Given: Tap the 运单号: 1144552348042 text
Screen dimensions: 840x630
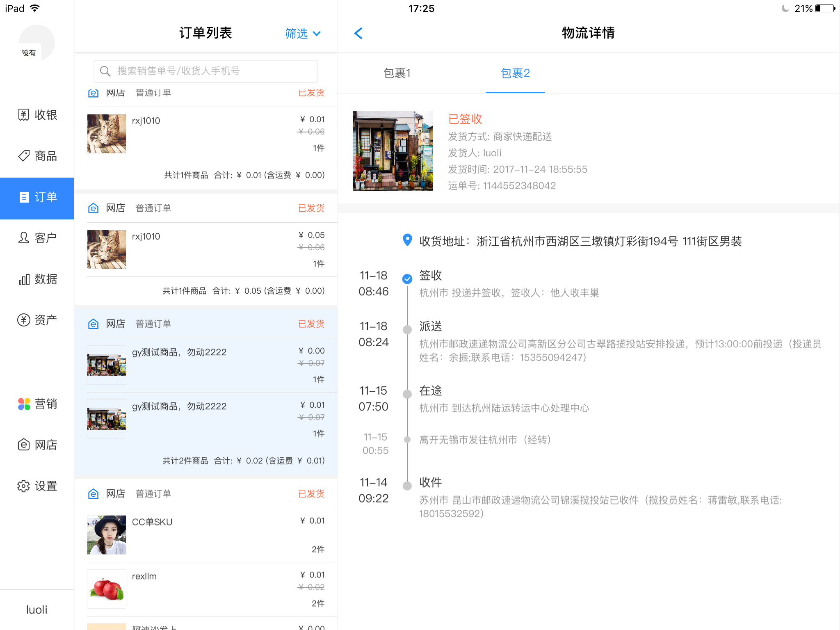Looking at the screenshot, I should tap(502, 186).
